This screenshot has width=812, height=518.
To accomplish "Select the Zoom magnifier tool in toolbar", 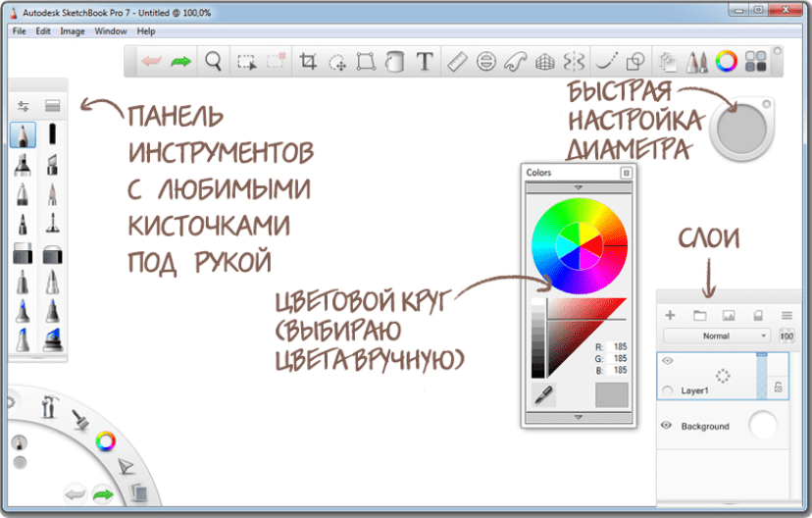I will [213, 62].
